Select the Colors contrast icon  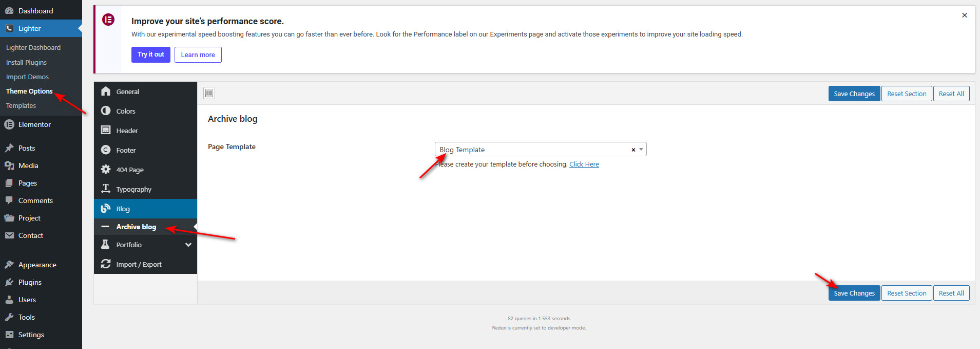coord(106,111)
